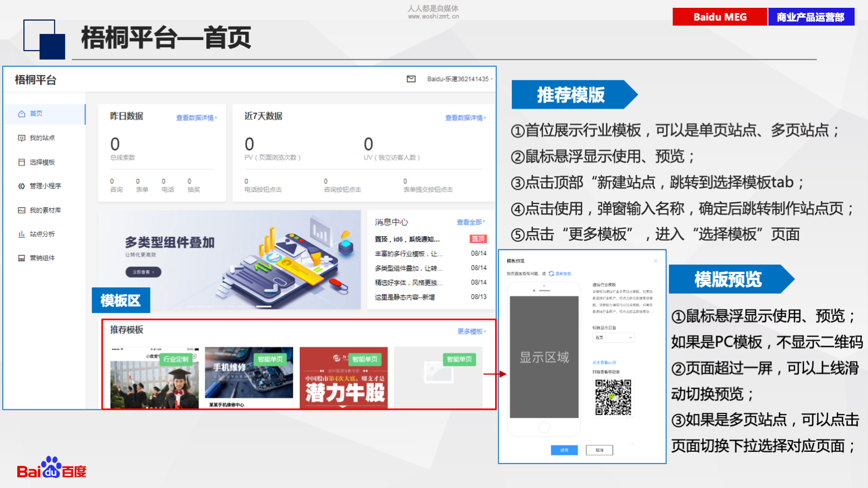This screenshot has width=868, height=488.
Task: Click the 咨询按钮点击 stat
Action: [342, 186]
